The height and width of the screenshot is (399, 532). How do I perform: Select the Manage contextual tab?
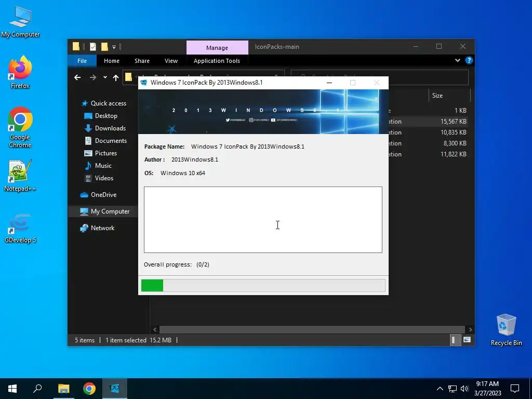click(x=217, y=48)
